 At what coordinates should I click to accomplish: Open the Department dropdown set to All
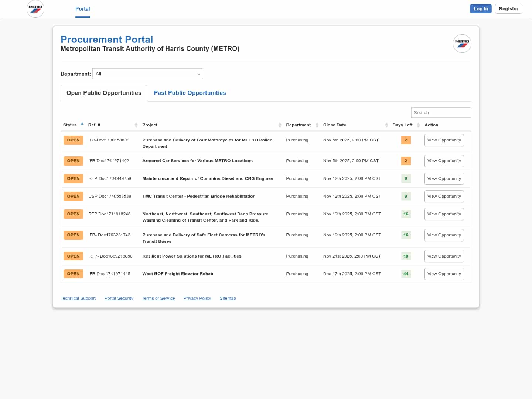point(148,74)
